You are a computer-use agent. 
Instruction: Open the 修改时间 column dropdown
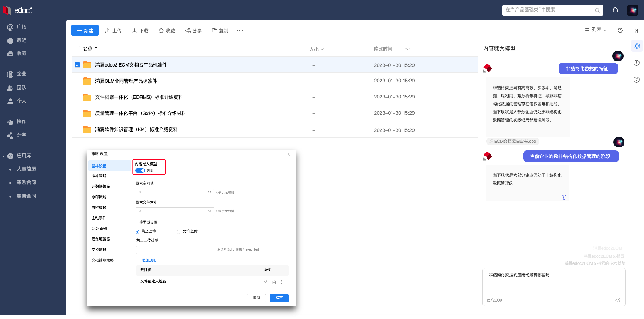coord(407,49)
